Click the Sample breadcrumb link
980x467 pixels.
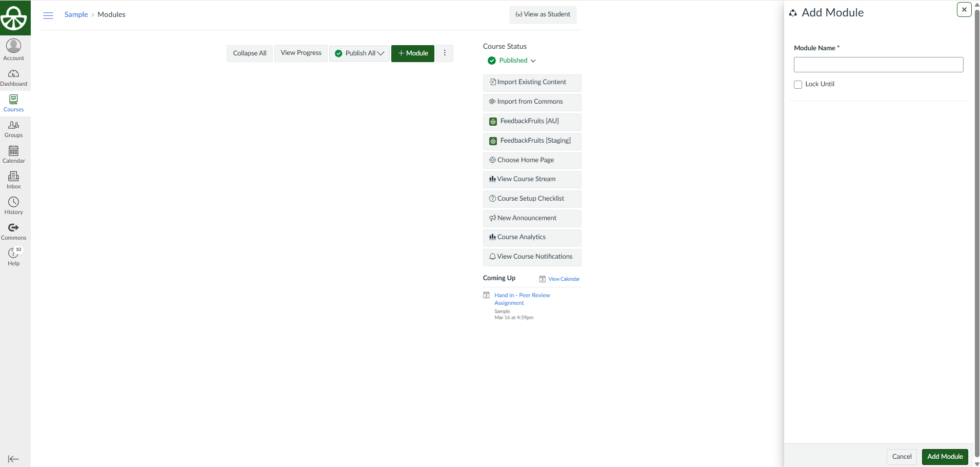click(x=76, y=15)
